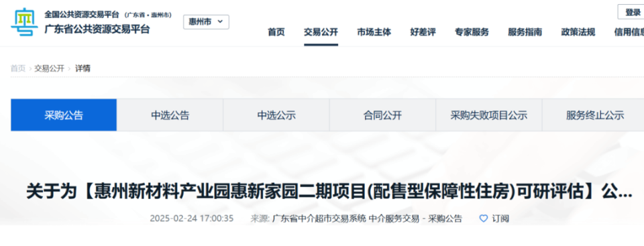Click the heart icon next to 订阅
Screen dimensions: 644x246
tap(484, 219)
